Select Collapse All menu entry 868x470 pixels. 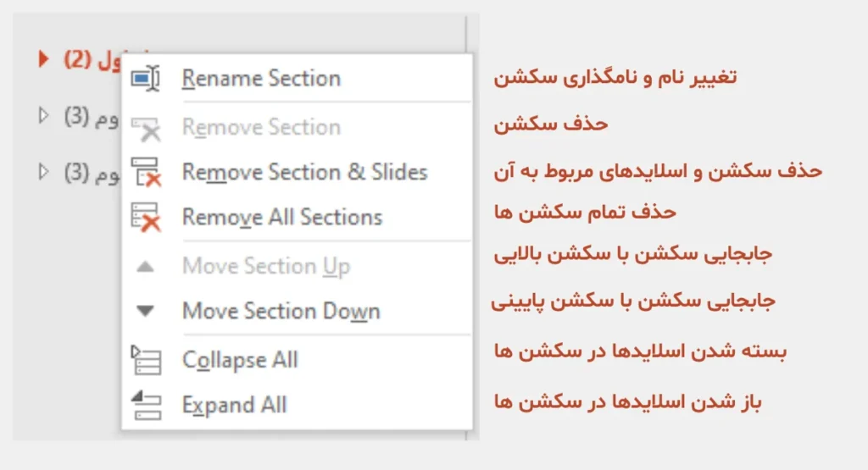(x=240, y=360)
